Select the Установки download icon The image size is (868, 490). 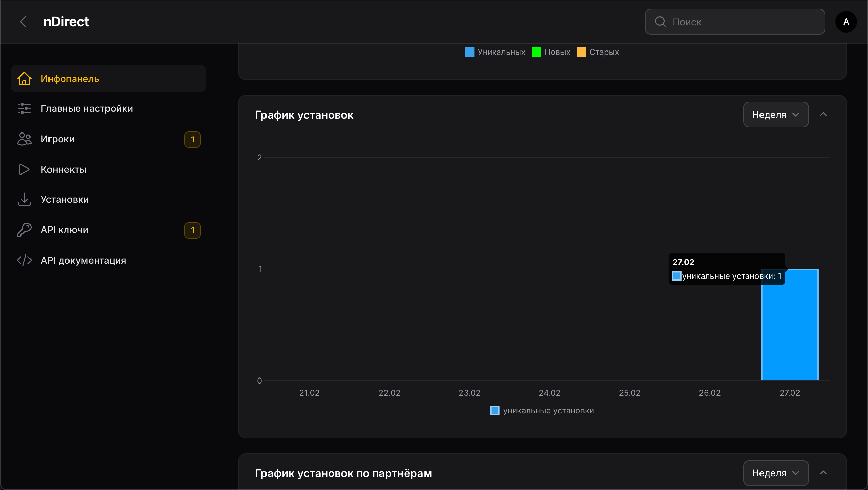24,199
